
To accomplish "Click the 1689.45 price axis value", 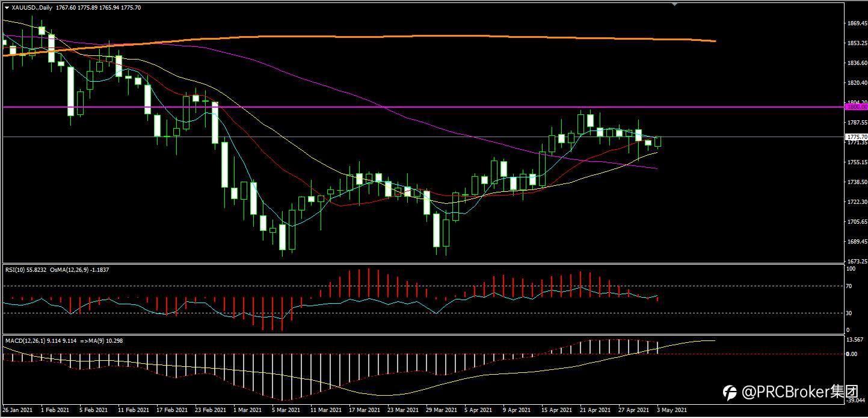I will (856, 241).
